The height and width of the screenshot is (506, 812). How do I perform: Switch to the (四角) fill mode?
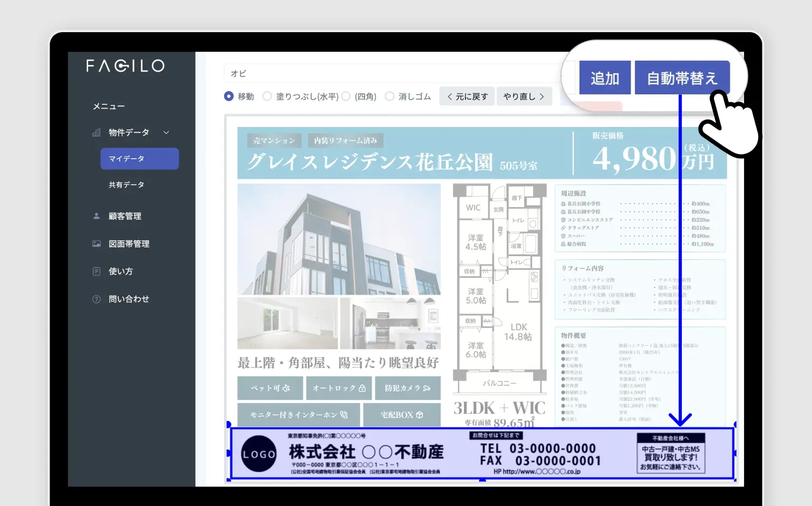(346, 96)
